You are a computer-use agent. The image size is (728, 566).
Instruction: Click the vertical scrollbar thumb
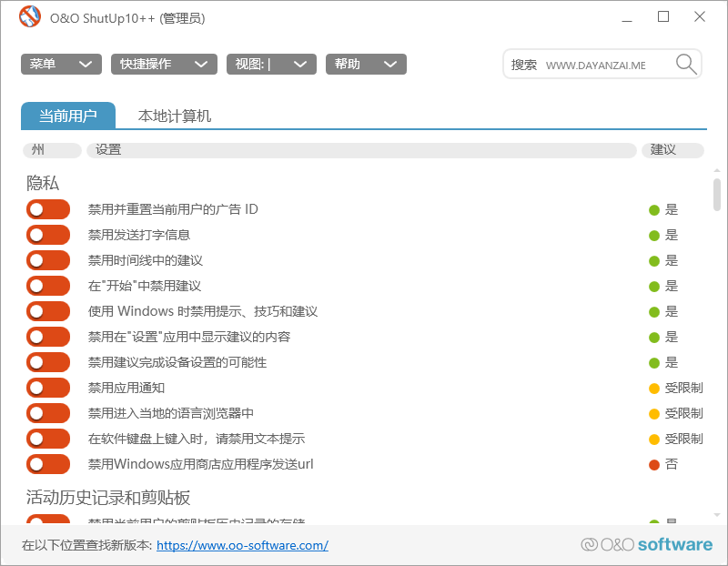tap(717, 195)
